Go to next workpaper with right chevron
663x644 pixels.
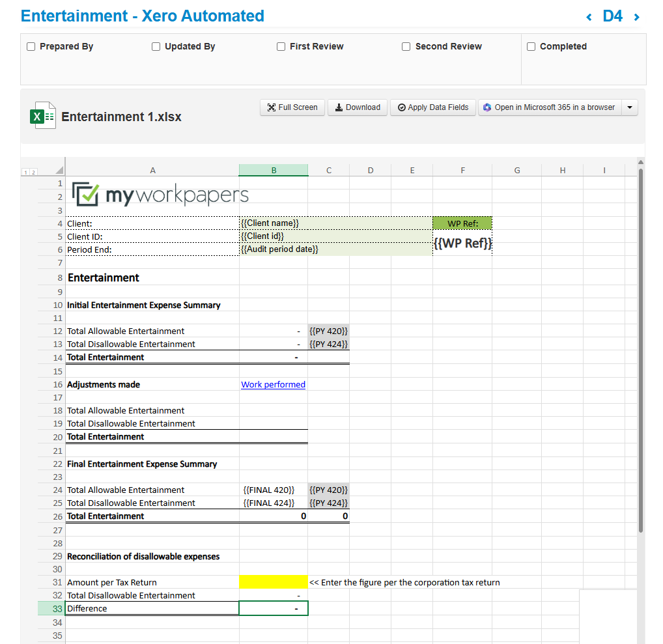tap(636, 18)
